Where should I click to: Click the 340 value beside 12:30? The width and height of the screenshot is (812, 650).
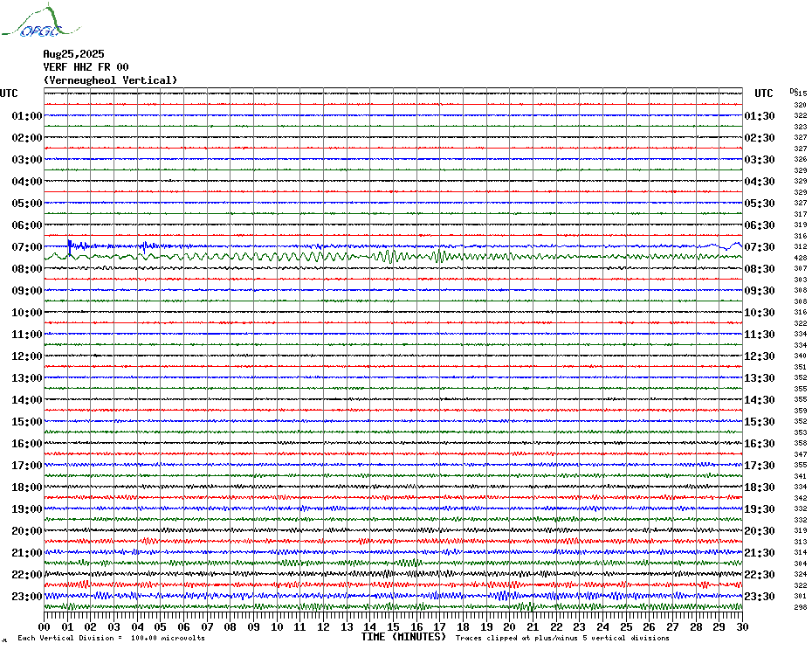point(801,356)
